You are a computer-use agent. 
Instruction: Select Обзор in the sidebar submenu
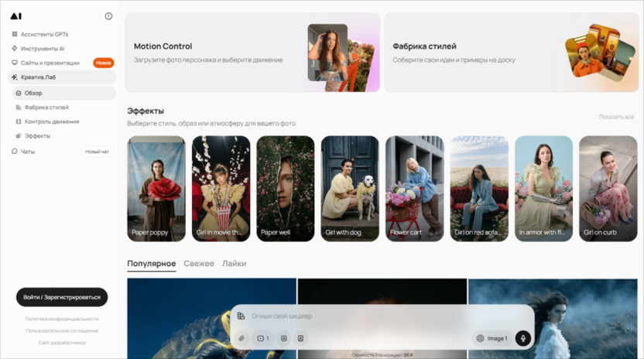coord(64,93)
